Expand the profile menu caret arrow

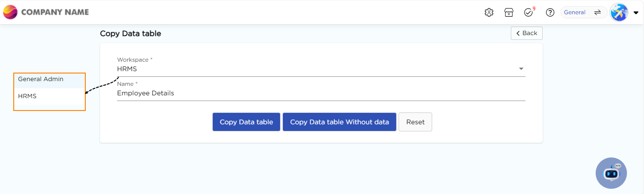(636, 13)
